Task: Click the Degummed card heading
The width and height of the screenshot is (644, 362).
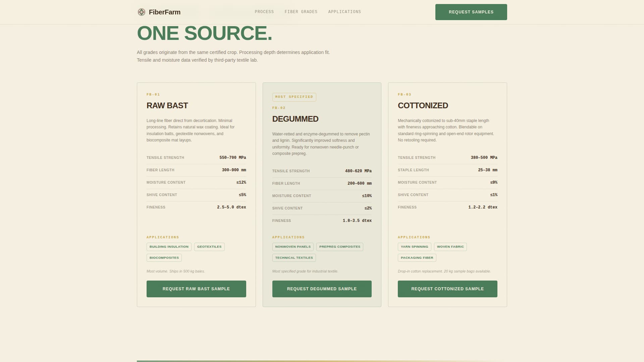Action: 295,119
